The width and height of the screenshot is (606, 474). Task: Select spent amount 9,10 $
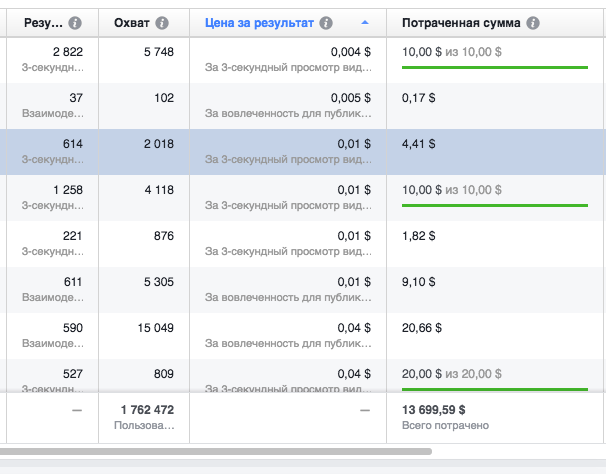419,282
